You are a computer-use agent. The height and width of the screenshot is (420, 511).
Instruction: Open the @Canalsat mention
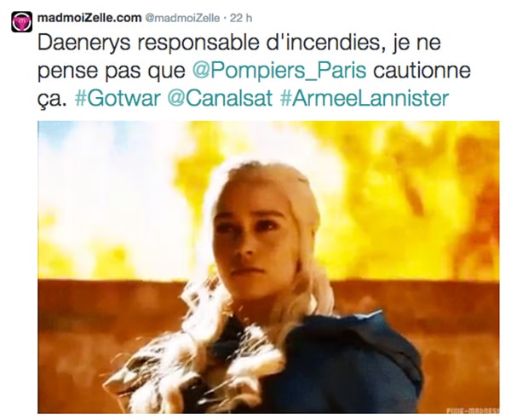click(x=220, y=98)
